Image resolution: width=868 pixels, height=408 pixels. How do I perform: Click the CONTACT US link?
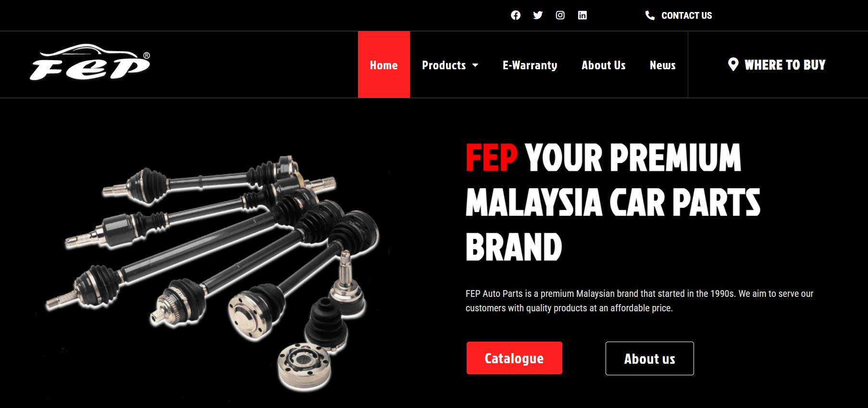click(x=686, y=15)
